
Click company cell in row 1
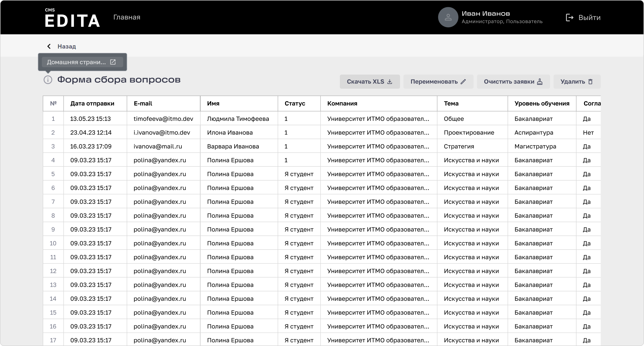click(378, 119)
